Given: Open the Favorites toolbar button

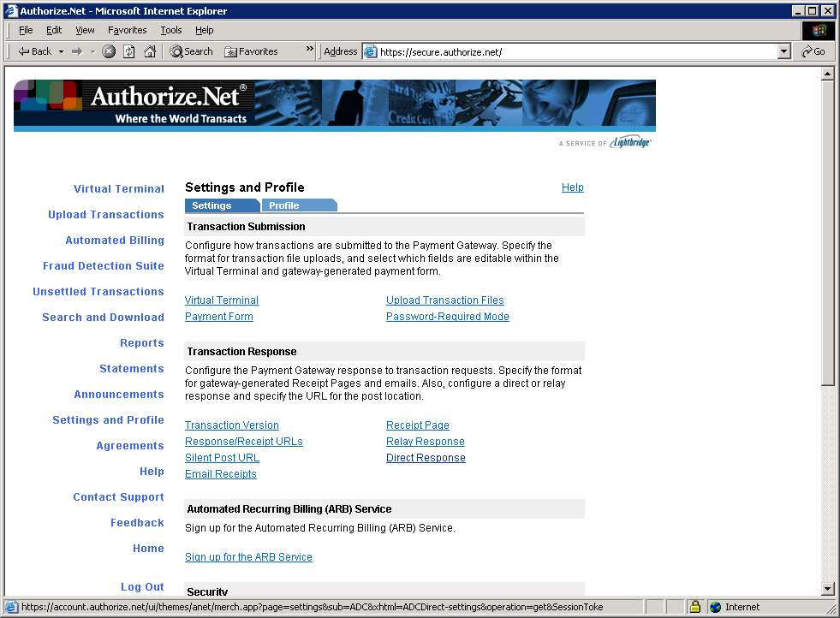Looking at the screenshot, I should pos(251,51).
